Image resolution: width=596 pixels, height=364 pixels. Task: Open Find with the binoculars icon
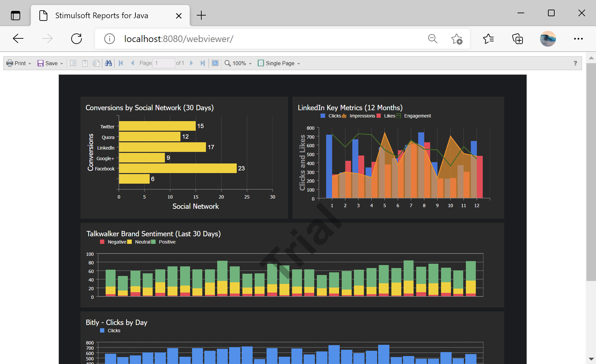pyautogui.click(x=108, y=63)
